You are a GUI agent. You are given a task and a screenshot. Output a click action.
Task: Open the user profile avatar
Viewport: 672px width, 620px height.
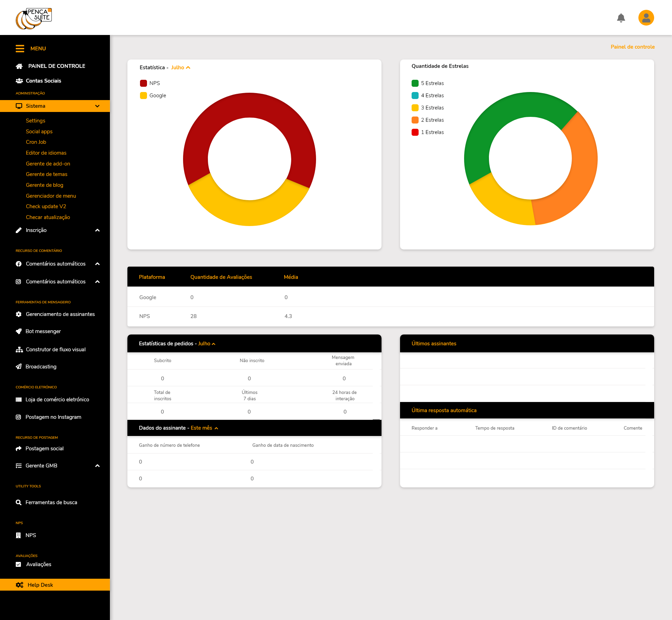point(646,18)
